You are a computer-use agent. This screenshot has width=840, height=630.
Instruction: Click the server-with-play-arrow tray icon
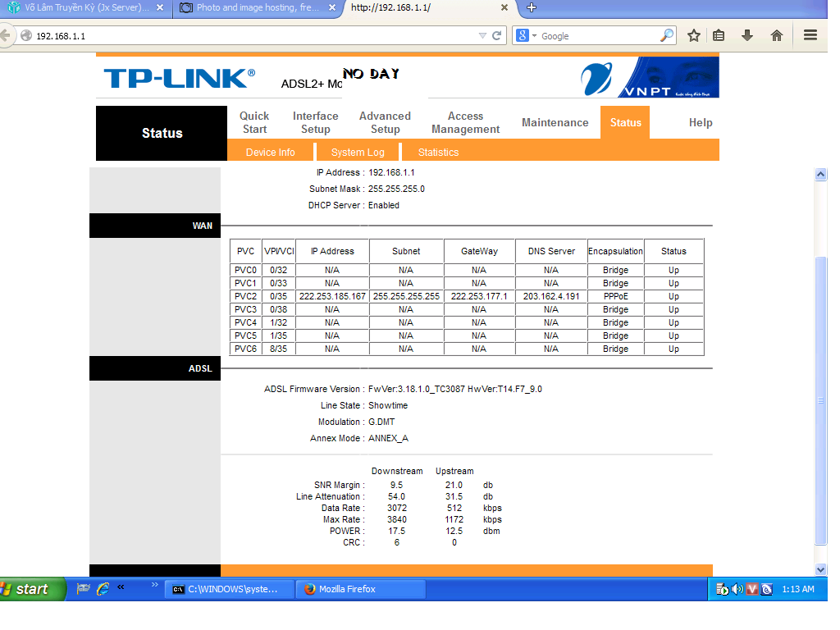coord(722,589)
